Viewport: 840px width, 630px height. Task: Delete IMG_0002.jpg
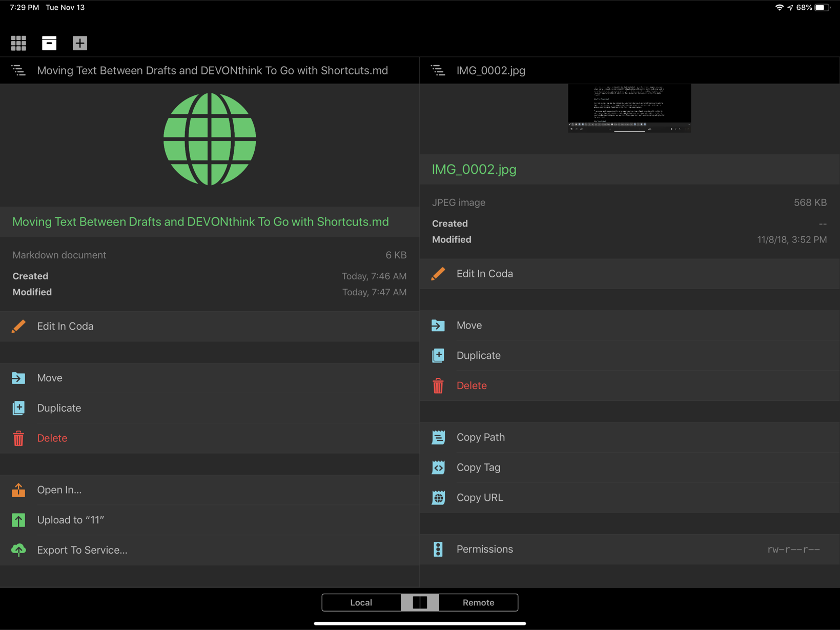(630, 385)
